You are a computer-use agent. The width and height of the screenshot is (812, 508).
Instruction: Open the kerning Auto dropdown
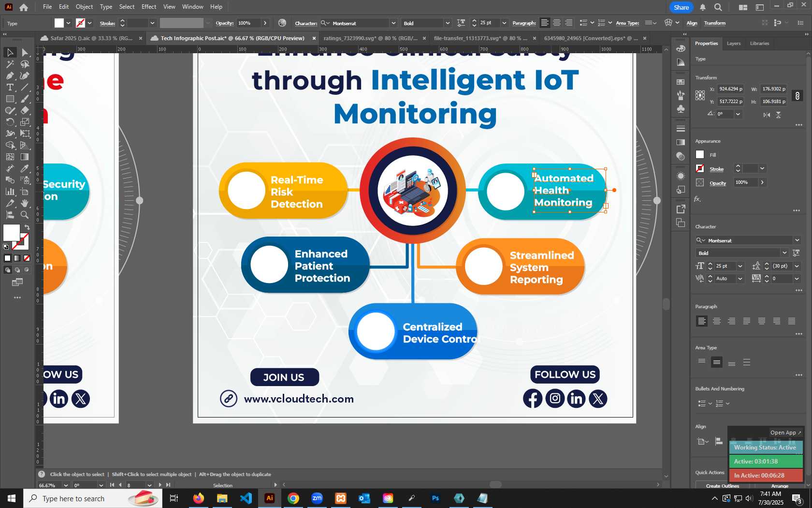point(740,279)
